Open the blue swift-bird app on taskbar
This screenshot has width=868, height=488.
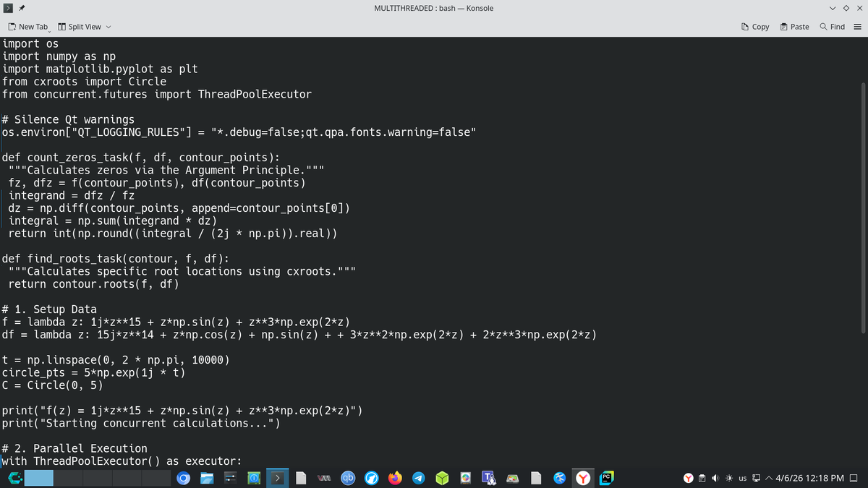click(559, 478)
